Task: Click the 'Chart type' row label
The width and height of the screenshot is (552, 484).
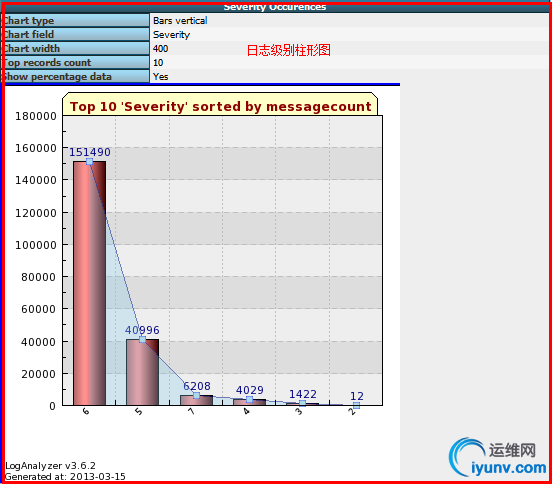Action: click(76, 20)
